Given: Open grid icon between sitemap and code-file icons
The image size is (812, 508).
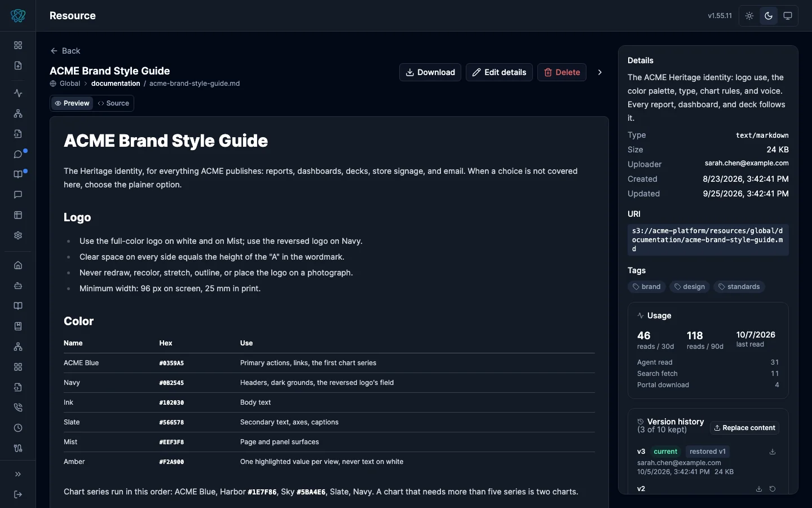Looking at the screenshot, I should (x=18, y=367).
